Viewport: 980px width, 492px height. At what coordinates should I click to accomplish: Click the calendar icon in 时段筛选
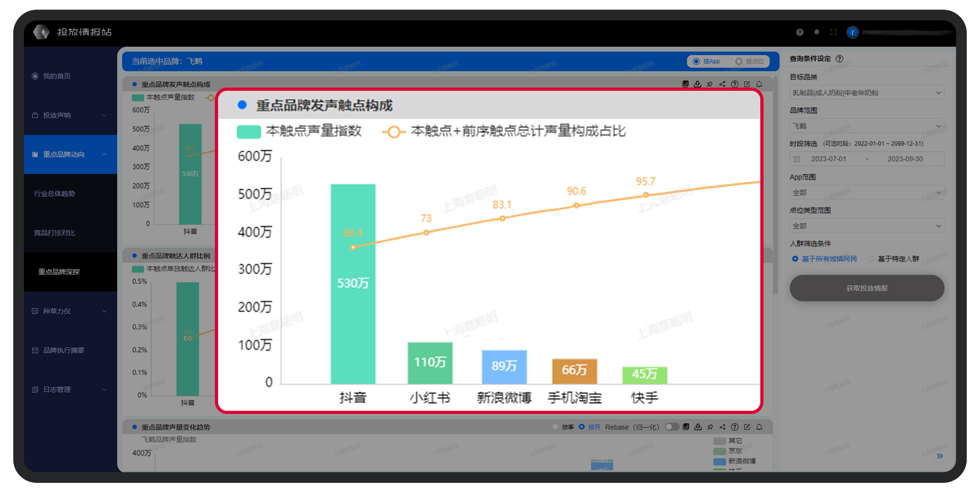pyautogui.click(x=796, y=159)
